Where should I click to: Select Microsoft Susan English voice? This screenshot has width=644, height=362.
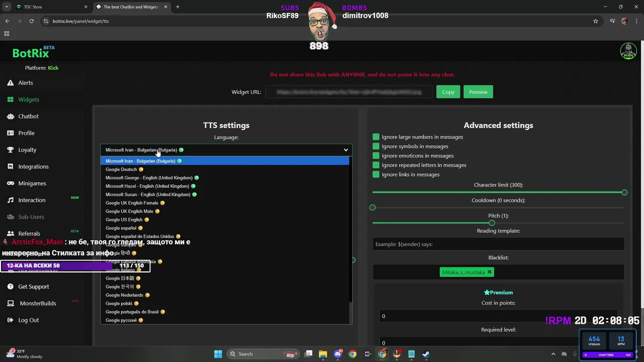(x=225, y=195)
